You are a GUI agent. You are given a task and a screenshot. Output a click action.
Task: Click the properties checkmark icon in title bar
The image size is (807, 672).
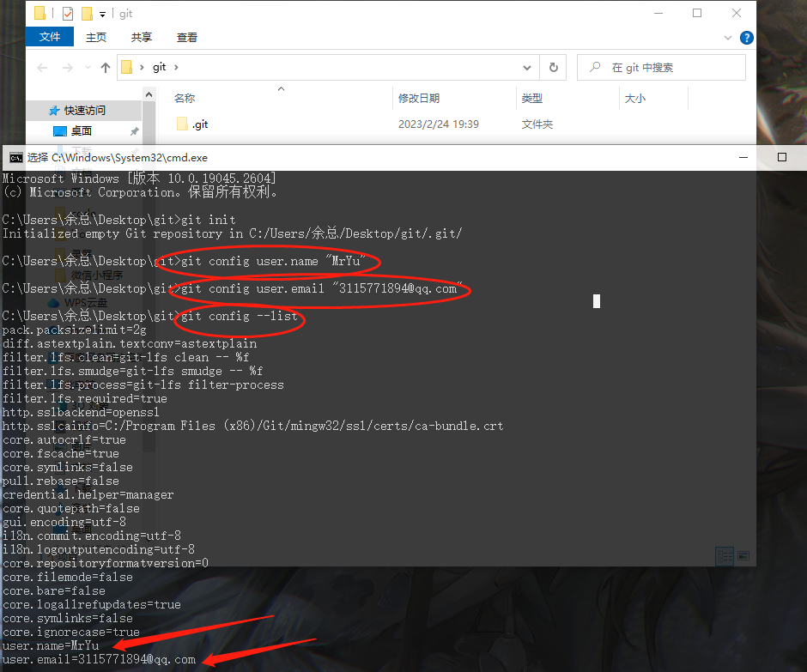tap(68, 14)
